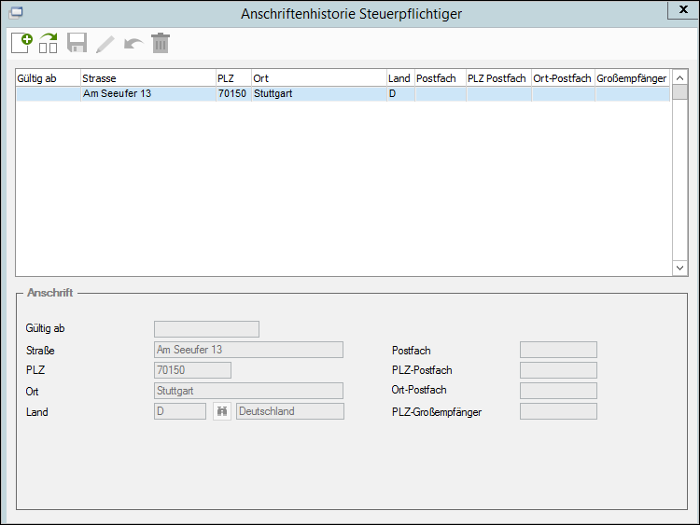Click the PLZ-Postfach input field
This screenshot has width=700, height=525.
tap(558, 370)
